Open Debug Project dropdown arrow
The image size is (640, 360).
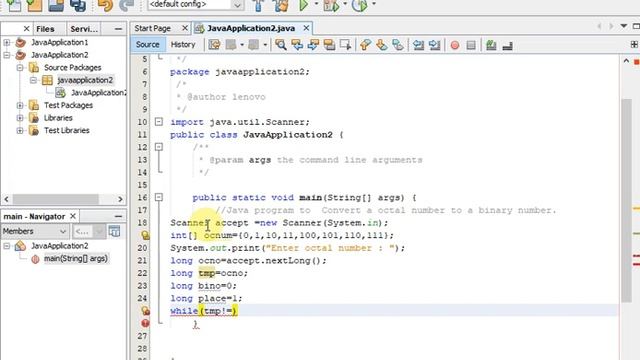point(345,4)
